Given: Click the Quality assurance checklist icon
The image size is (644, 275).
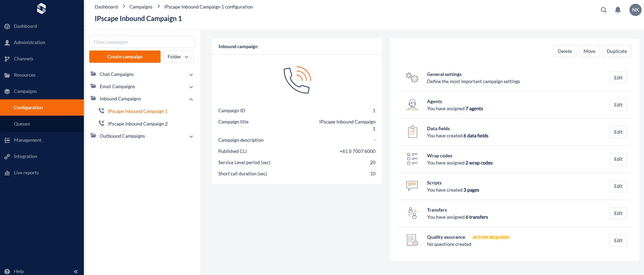Looking at the screenshot, I should (x=412, y=240).
